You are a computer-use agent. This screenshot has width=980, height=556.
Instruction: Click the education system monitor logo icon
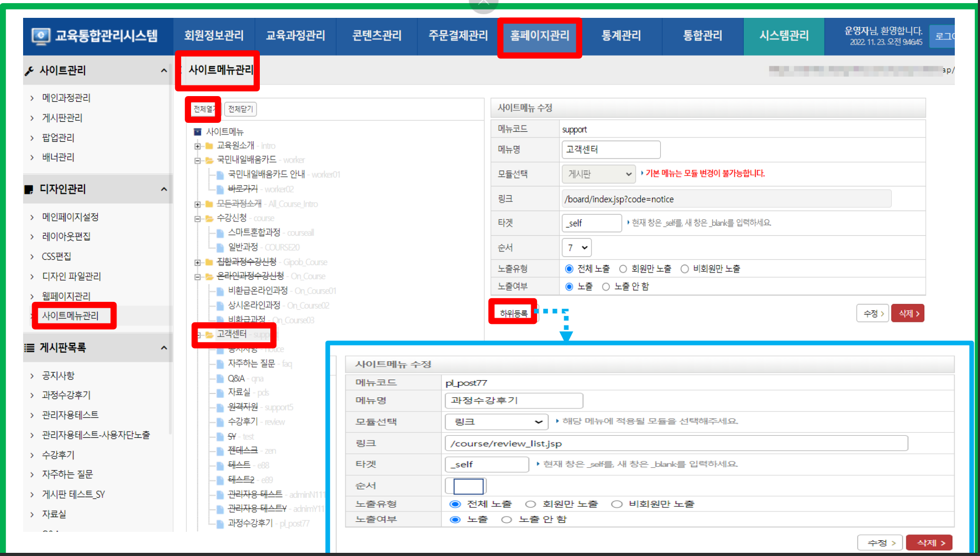tap(40, 36)
